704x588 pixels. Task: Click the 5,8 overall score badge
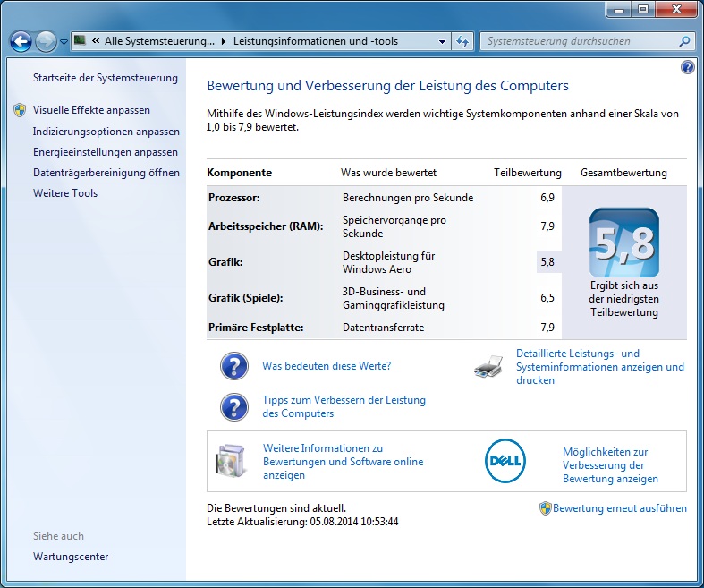point(624,243)
